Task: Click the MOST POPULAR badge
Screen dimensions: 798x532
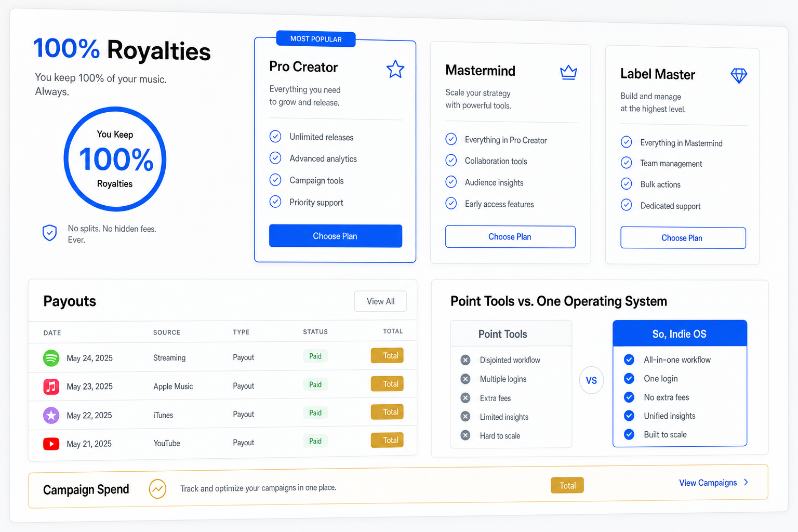Action: tap(316, 39)
